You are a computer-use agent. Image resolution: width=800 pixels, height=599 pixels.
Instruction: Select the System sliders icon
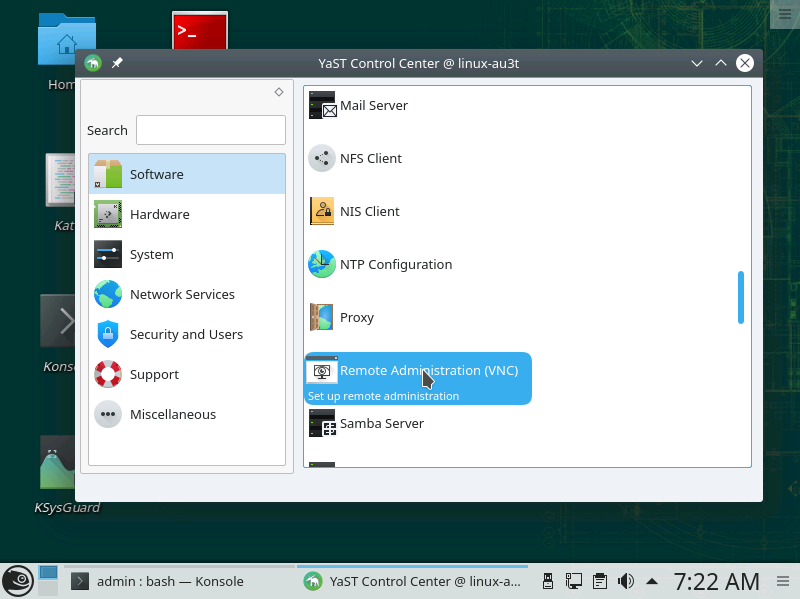108,254
